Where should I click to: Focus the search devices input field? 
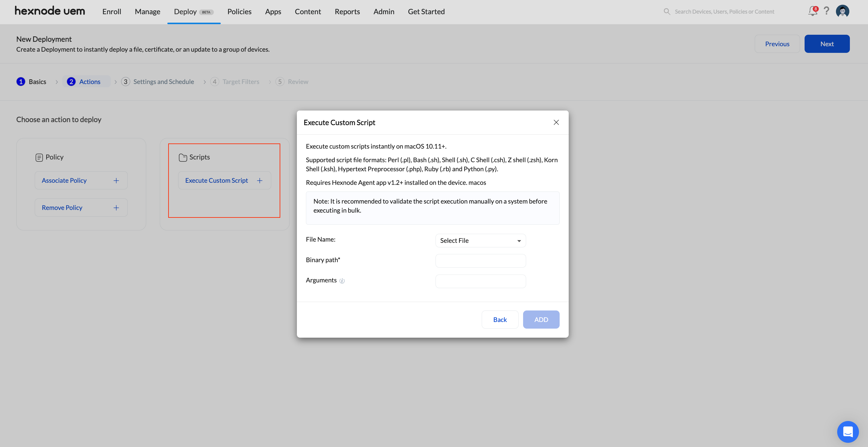[x=725, y=11]
